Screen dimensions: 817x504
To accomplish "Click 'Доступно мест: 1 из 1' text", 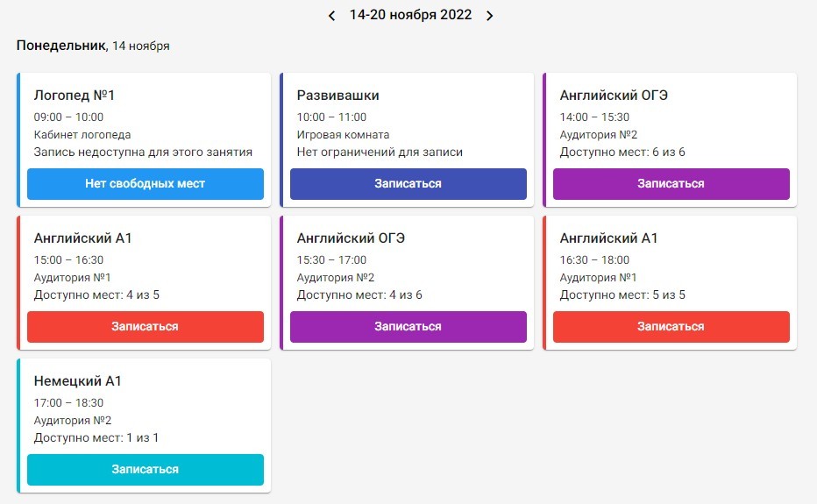I will click(96, 437).
